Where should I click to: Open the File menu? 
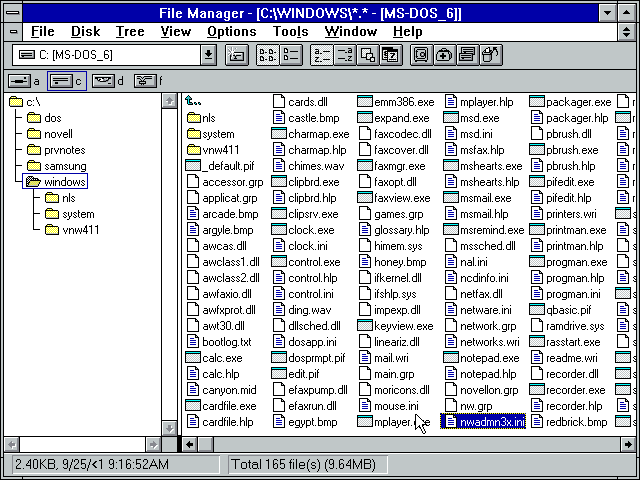[x=42, y=32]
